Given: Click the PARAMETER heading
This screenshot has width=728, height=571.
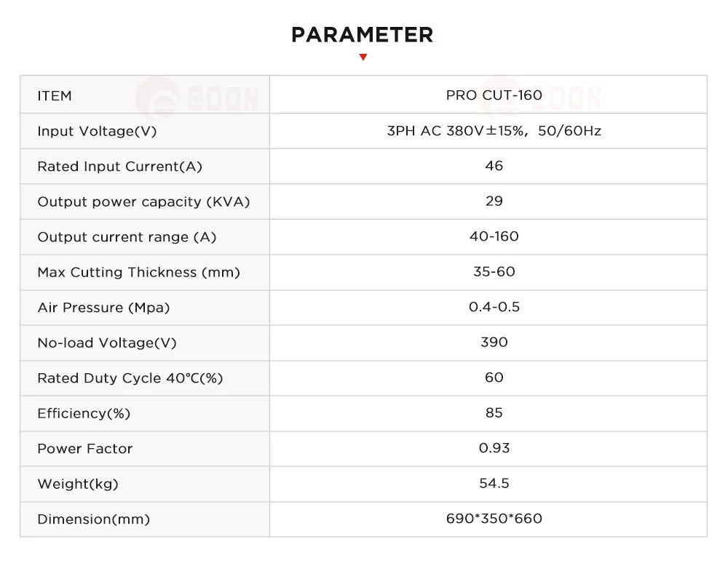Looking at the screenshot, I should point(363,35).
